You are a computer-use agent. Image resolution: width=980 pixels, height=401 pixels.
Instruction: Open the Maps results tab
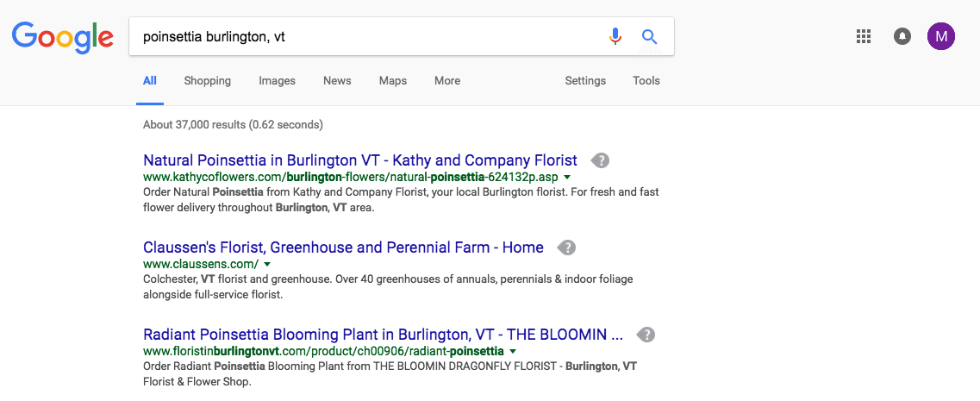click(x=392, y=81)
